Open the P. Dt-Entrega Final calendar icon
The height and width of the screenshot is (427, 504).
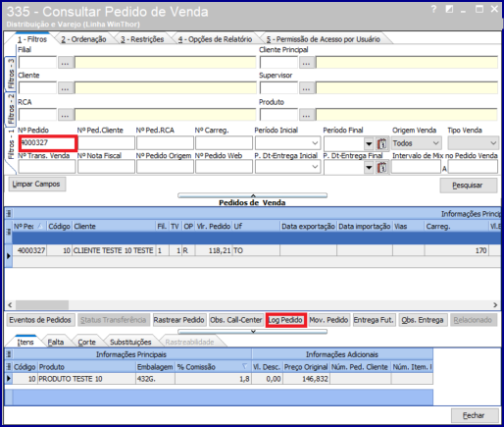(x=381, y=168)
